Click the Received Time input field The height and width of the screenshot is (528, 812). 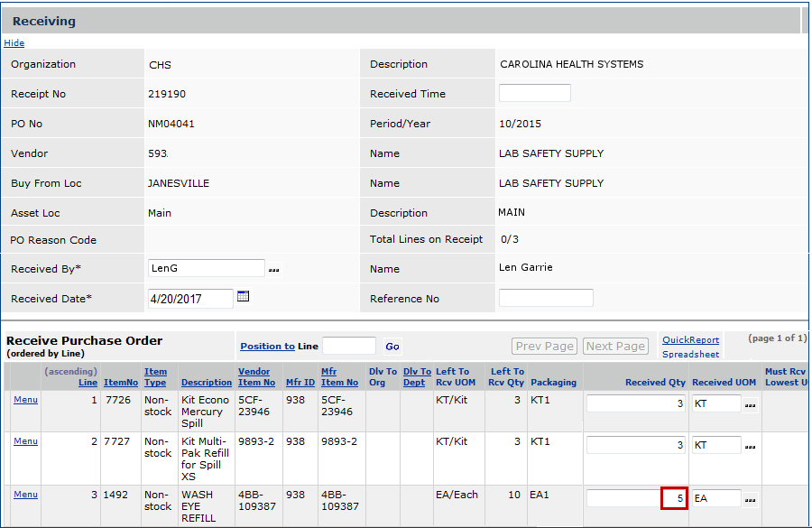pyautogui.click(x=534, y=93)
